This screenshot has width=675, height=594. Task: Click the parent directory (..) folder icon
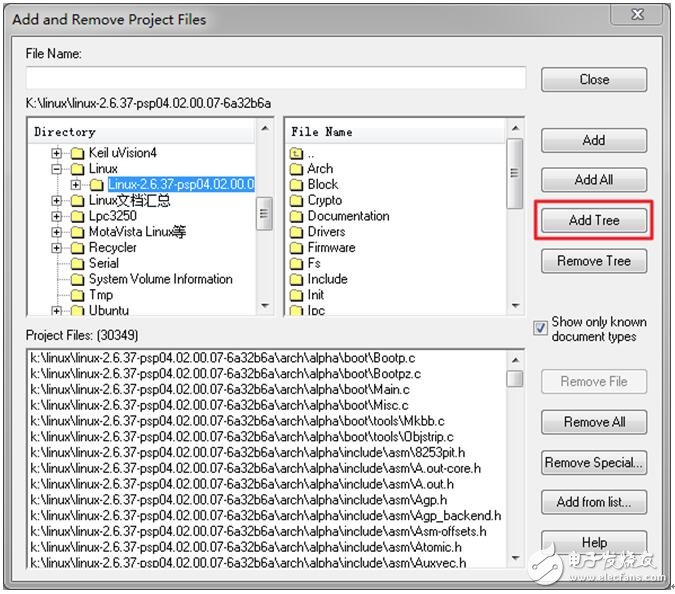[x=296, y=153]
